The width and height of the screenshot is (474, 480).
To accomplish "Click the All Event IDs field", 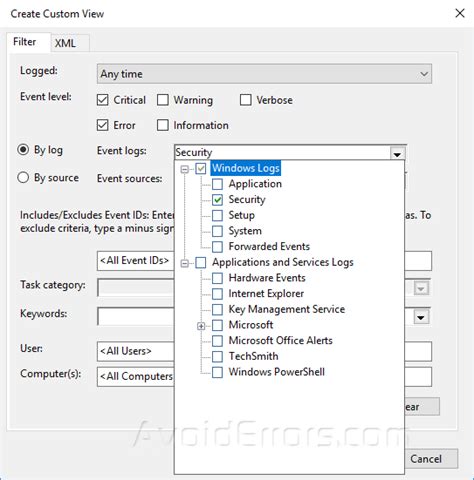I will click(135, 261).
